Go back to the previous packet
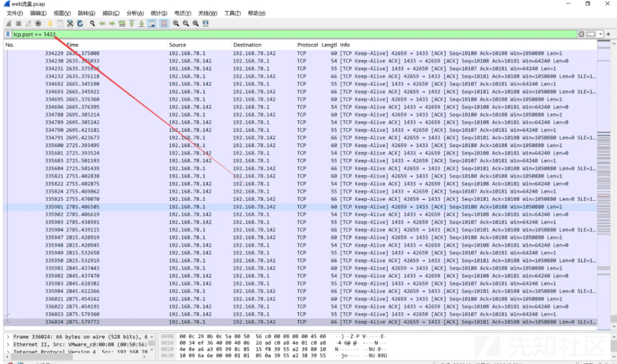617x364 pixels. click(x=102, y=23)
